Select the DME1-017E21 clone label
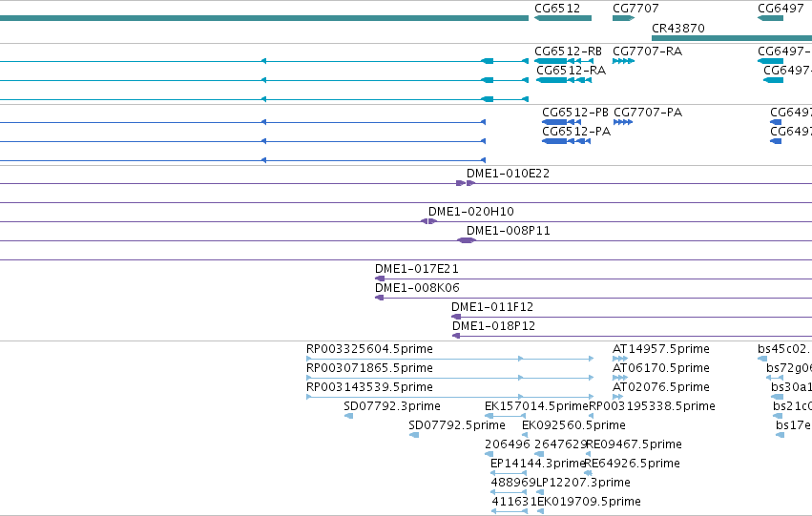This screenshot has height=516, width=812. pyautogui.click(x=416, y=269)
